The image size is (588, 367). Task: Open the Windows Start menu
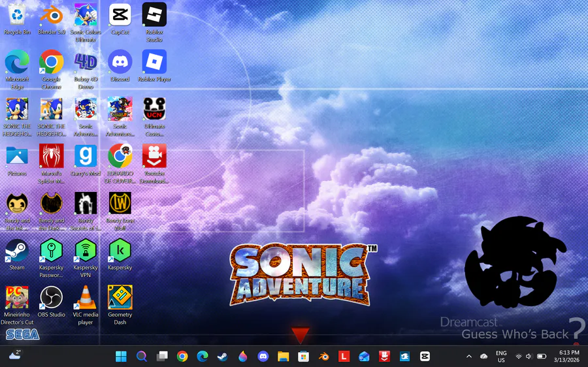[121, 356]
